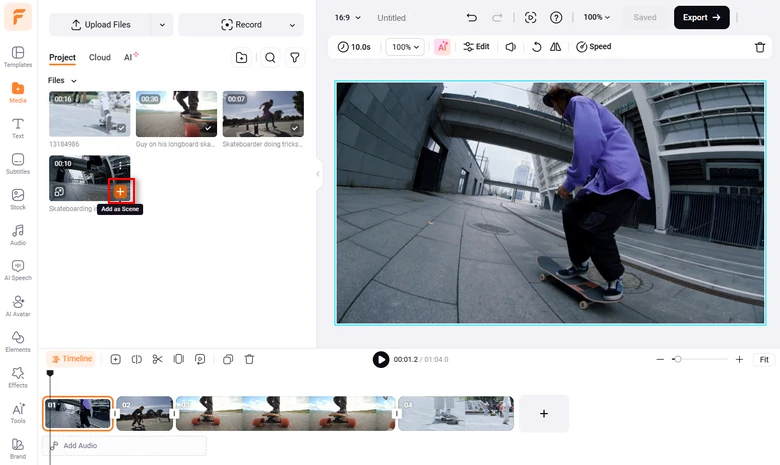This screenshot has width=780, height=465.
Task: Click the pink AI button in clip toolbar
Action: click(442, 47)
